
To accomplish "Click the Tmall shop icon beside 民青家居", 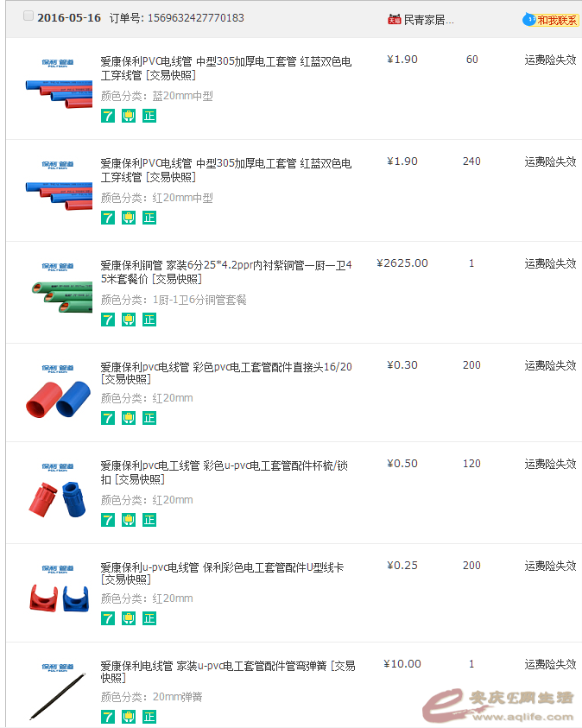I will point(395,19).
